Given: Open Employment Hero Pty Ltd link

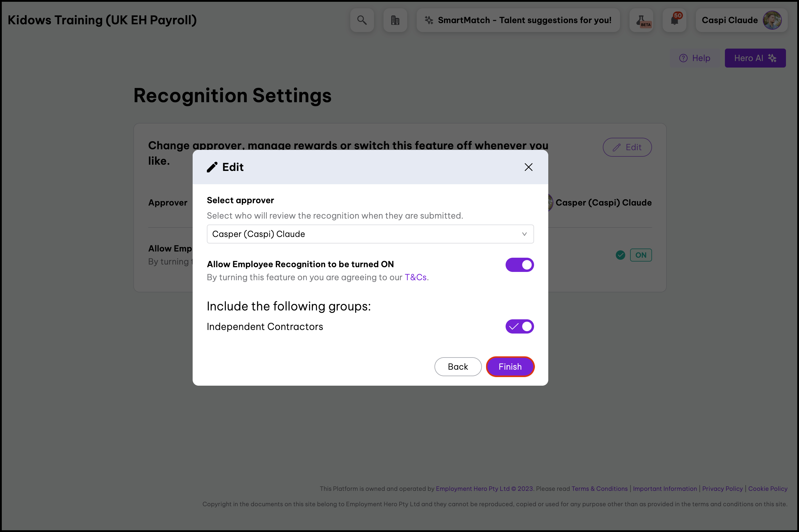Looking at the screenshot, I should point(484,488).
